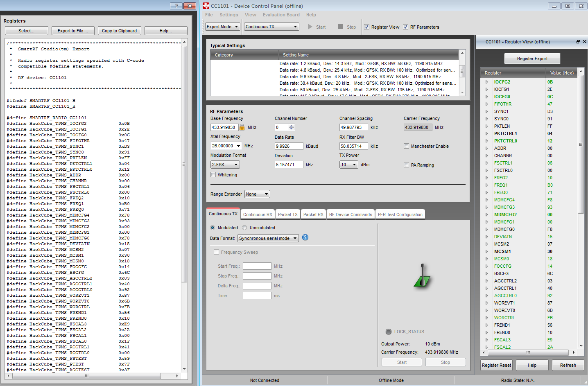The height and width of the screenshot is (386, 588).
Task: Switch to the Packet TX tab
Action: [288, 214]
